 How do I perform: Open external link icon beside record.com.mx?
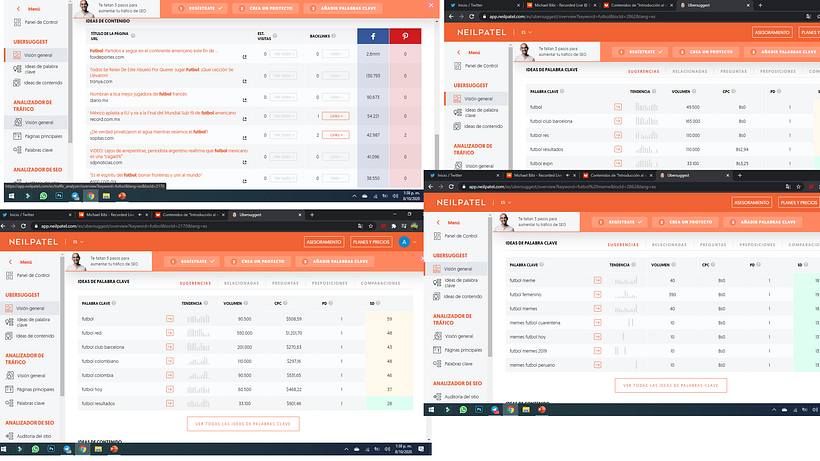(x=244, y=119)
